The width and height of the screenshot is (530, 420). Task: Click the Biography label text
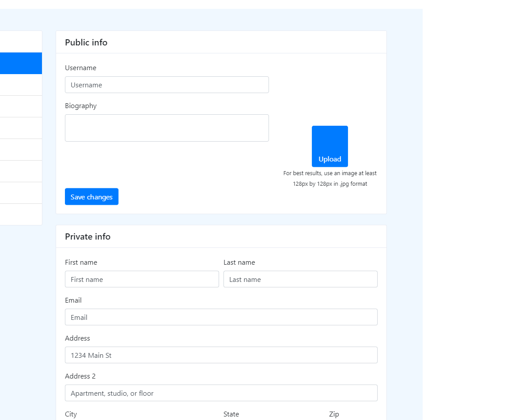(x=81, y=106)
